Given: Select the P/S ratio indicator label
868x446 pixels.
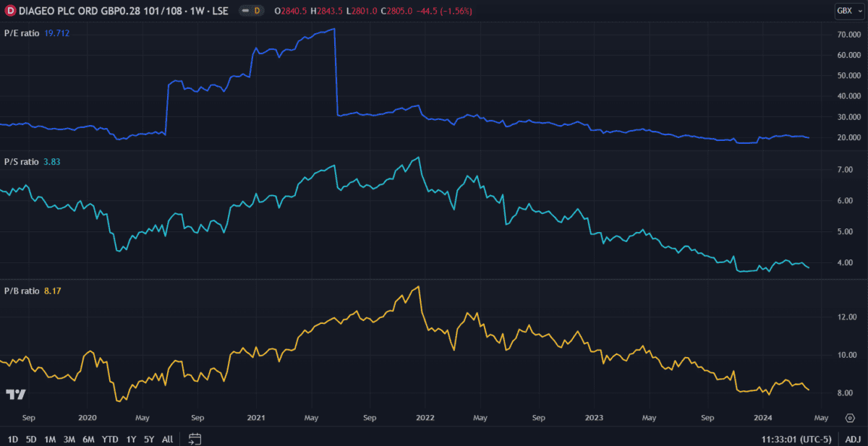Looking at the screenshot, I should pyautogui.click(x=22, y=162).
